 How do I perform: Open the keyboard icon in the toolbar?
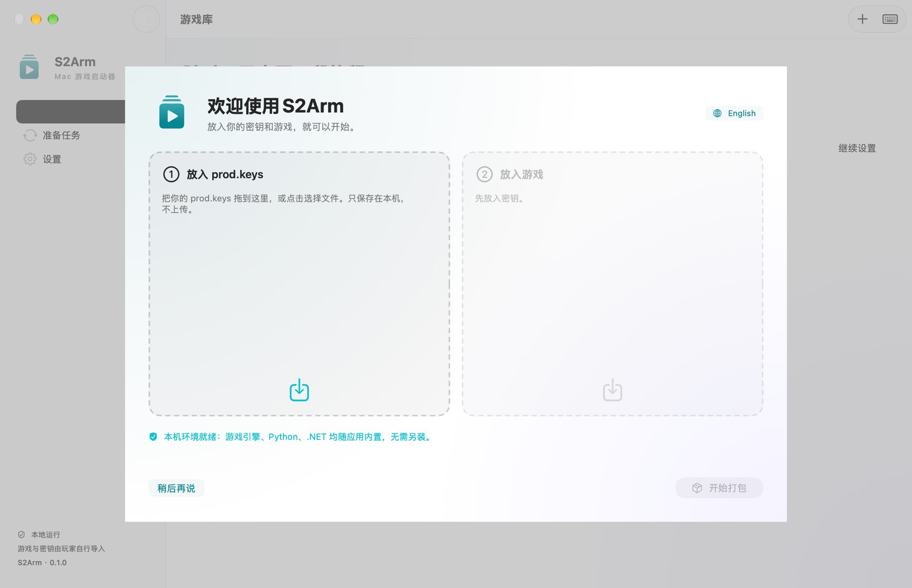[890, 19]
